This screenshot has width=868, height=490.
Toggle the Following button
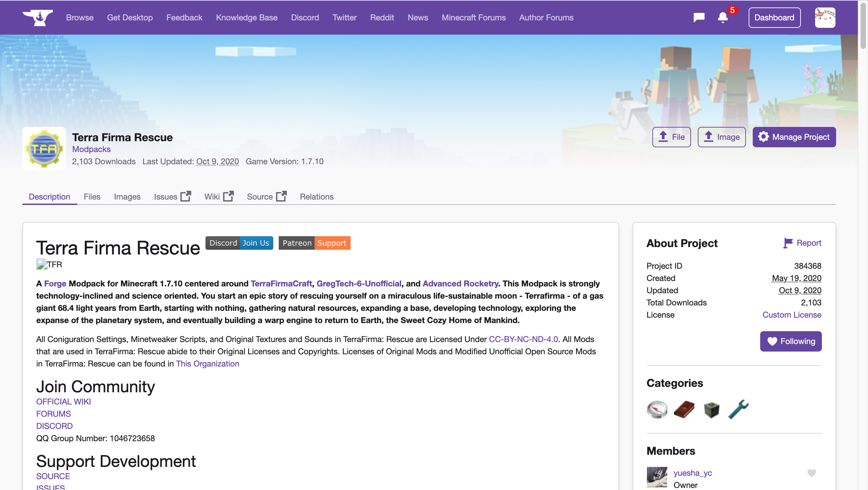point(791,341)
